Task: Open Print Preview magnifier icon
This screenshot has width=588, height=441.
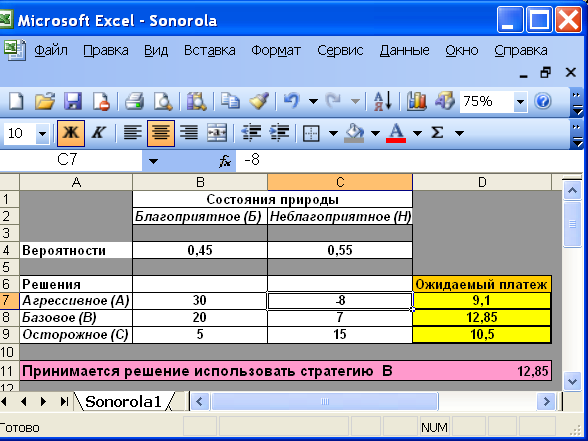Action: (163, 101)
